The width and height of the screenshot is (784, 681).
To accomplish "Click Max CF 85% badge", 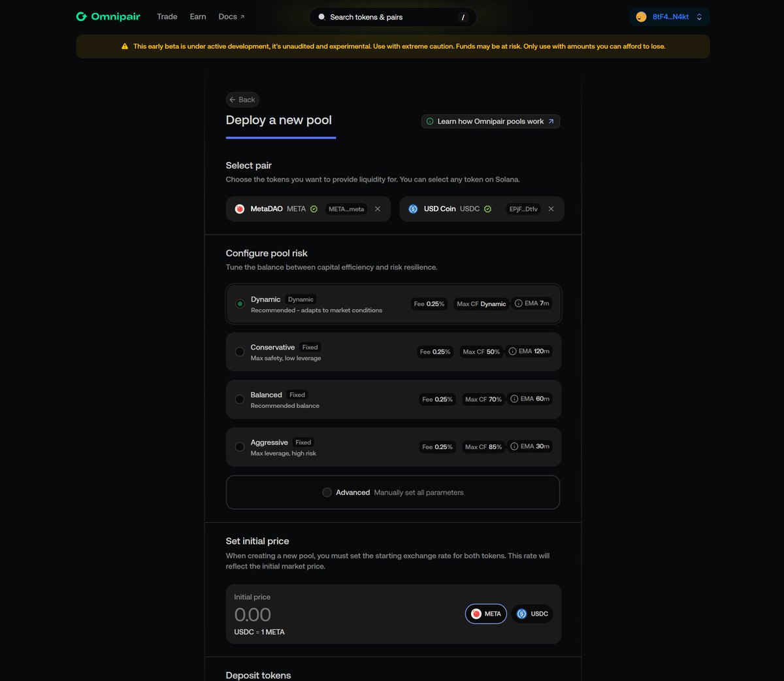I will (483, 447).
